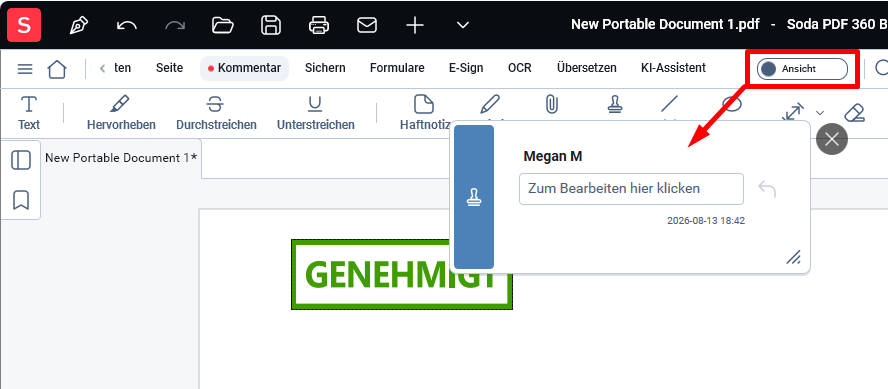Close the comment popup with X
888x389 pixels.
[x=832, y=139]
